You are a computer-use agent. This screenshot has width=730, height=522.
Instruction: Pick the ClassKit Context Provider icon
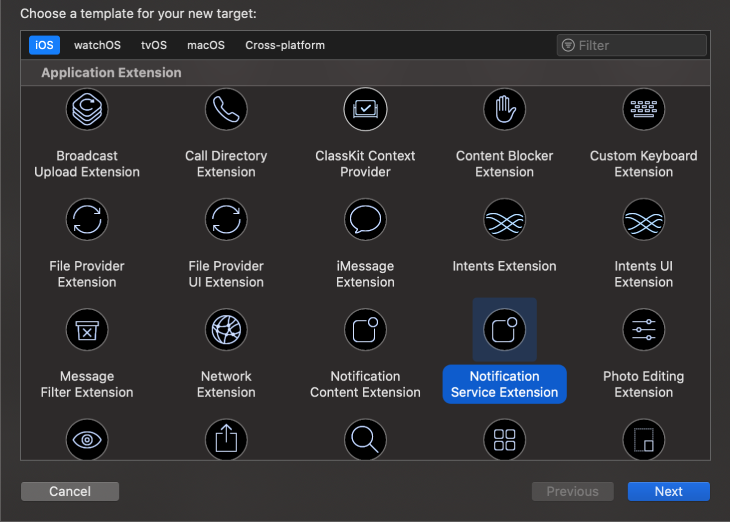(365, 109)
